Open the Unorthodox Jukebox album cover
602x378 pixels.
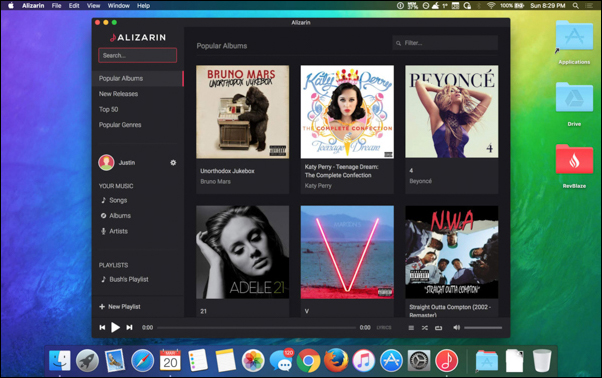pos(243,112)
